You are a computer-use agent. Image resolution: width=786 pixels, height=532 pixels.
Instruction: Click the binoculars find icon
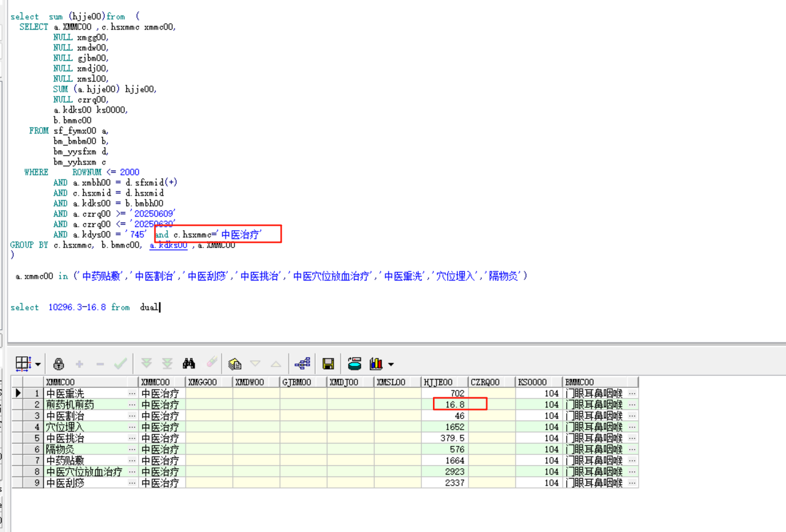tap(189, 364)
